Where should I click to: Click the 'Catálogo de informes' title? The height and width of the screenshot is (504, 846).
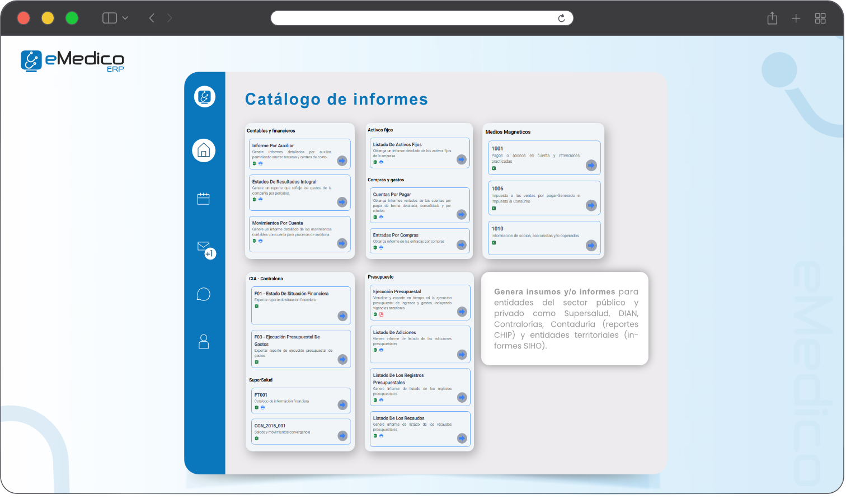point(336,100)
